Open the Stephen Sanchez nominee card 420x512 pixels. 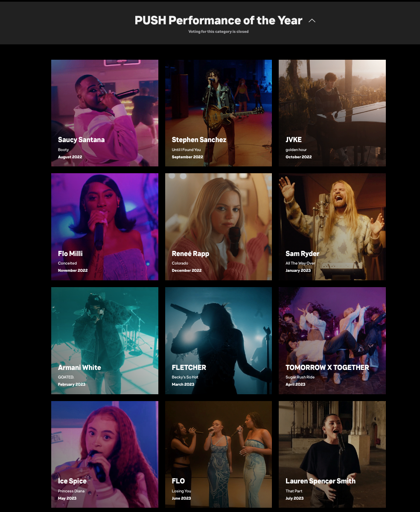pyautogui.click(x=219, y=113)
